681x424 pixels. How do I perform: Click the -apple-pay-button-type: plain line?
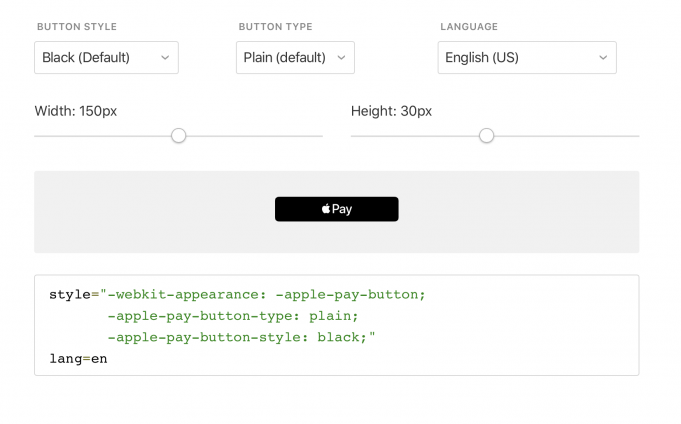pos(232,316)
